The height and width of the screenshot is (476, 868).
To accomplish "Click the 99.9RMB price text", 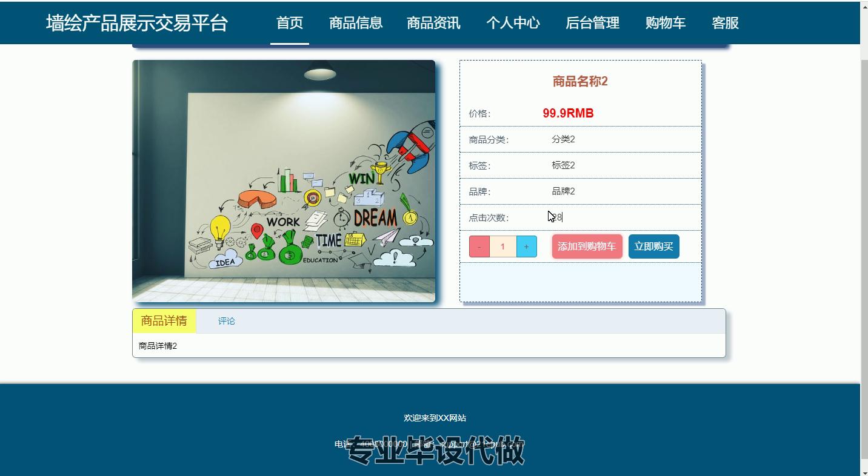I will [568, 113].
